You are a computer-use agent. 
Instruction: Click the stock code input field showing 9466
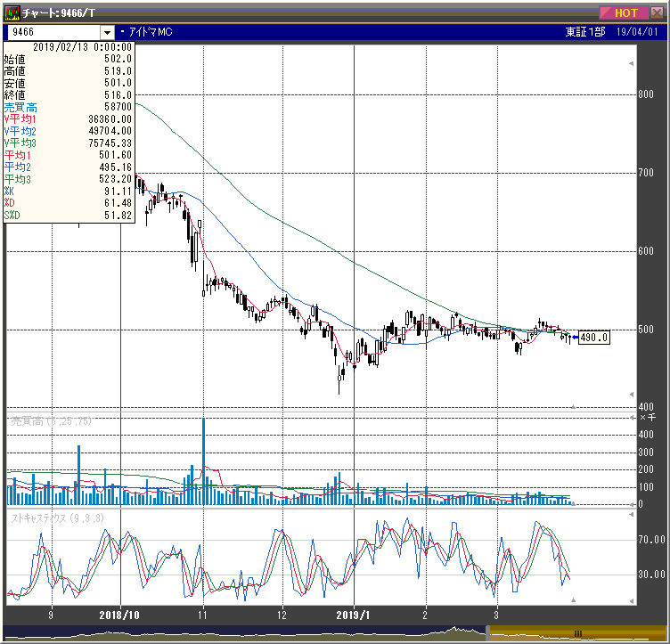click(x=53, y=32)
